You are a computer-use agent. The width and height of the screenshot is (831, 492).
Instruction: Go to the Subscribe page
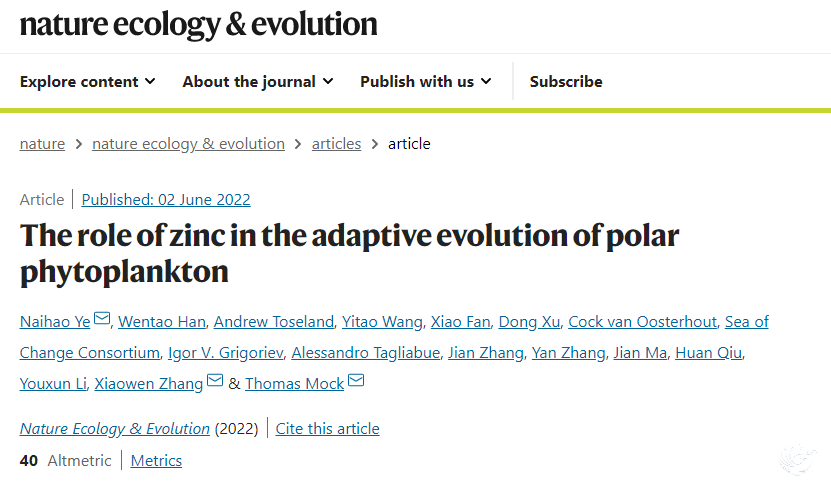click(x=566, y=82)
